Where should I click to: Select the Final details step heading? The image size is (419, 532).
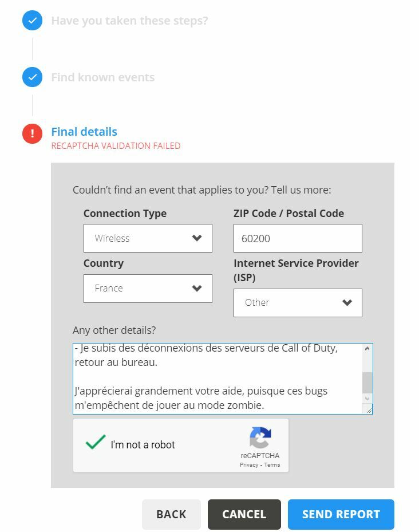84,132
